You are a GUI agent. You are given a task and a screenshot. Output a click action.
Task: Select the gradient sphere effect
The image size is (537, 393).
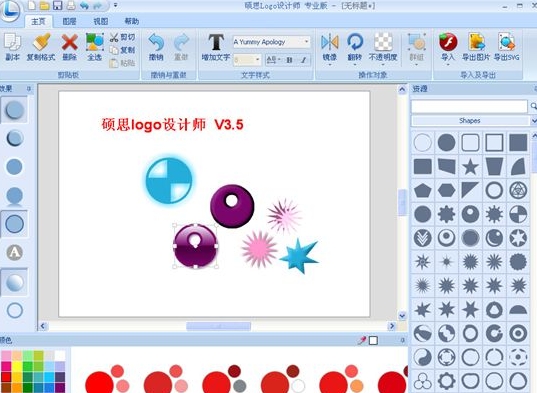14,282
